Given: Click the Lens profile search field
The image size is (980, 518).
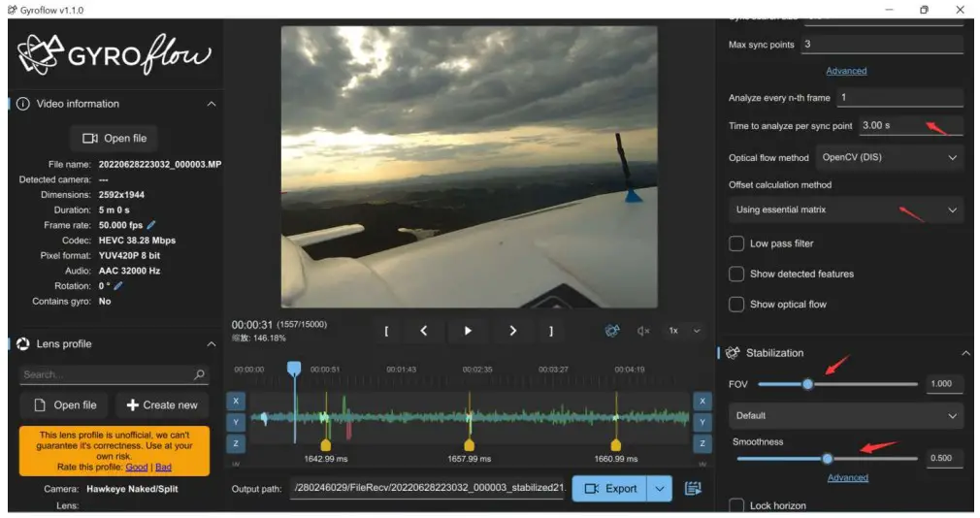Looking at the screenshot, I should coord(114,374).
